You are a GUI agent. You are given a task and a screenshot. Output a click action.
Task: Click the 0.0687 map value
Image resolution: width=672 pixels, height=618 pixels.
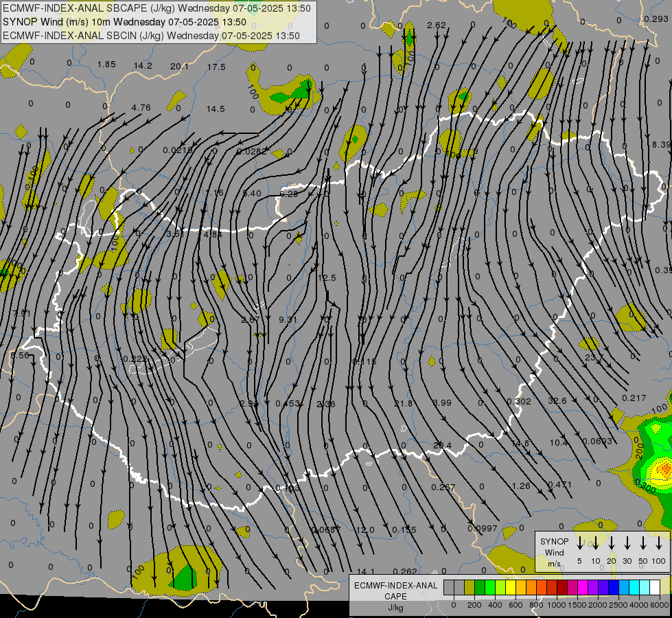[326, 530]
